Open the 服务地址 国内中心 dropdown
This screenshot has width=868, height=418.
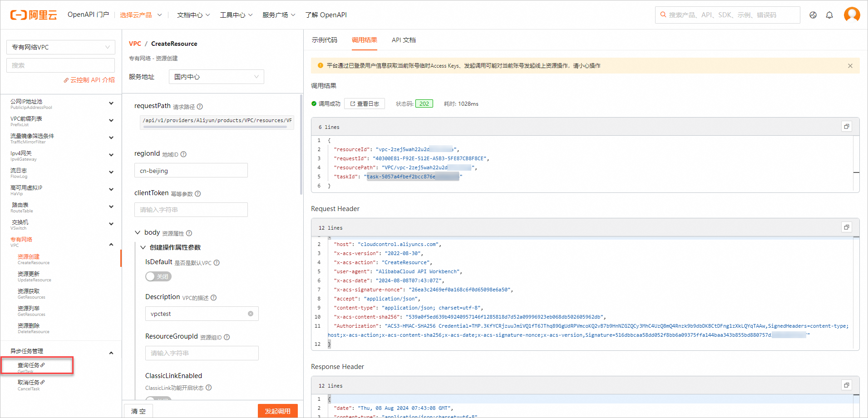pos(216,77)
